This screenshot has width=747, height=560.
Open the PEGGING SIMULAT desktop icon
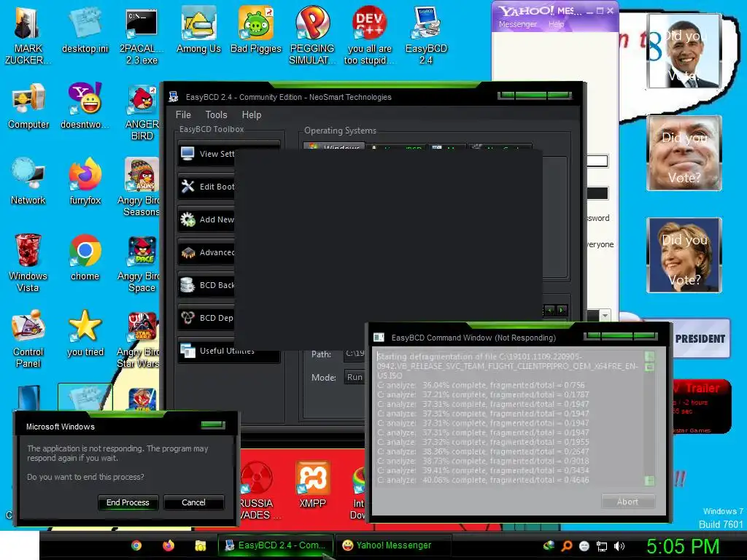(x=312, y=34)
